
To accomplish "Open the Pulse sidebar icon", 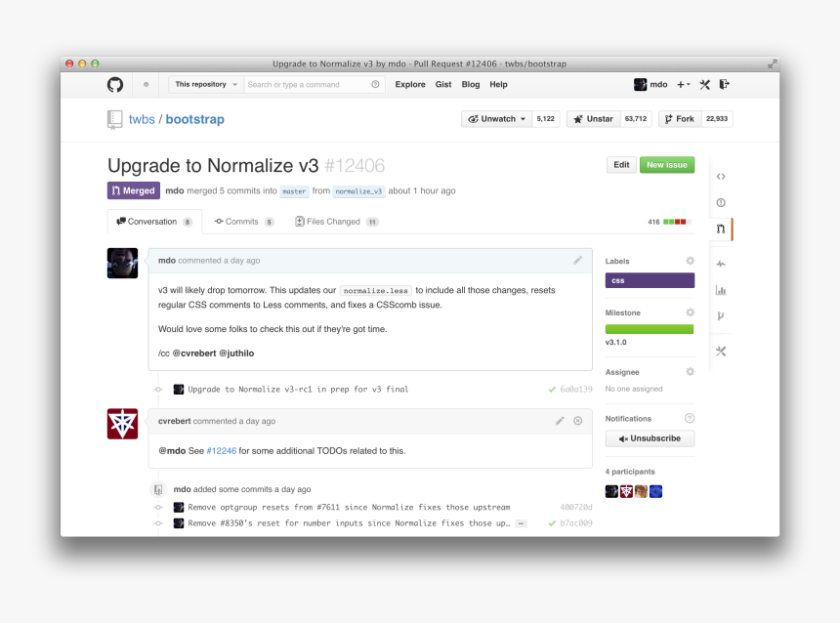I will tap(721, 264).
